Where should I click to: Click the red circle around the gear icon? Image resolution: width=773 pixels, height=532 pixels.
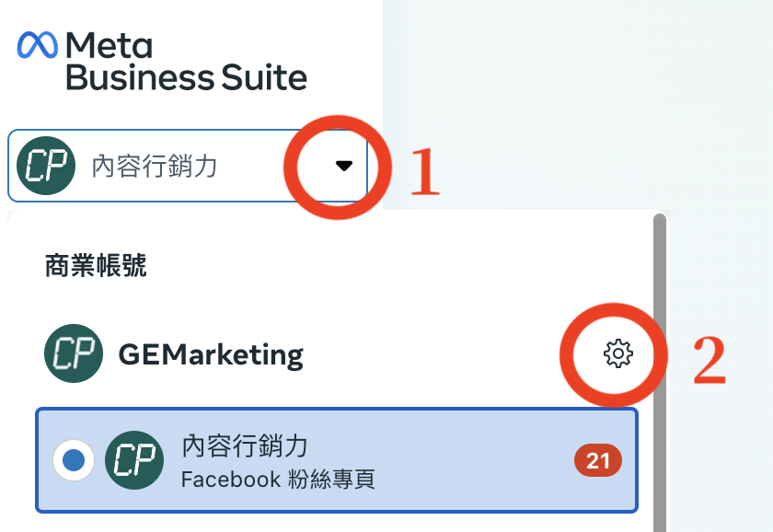(613, 355)
